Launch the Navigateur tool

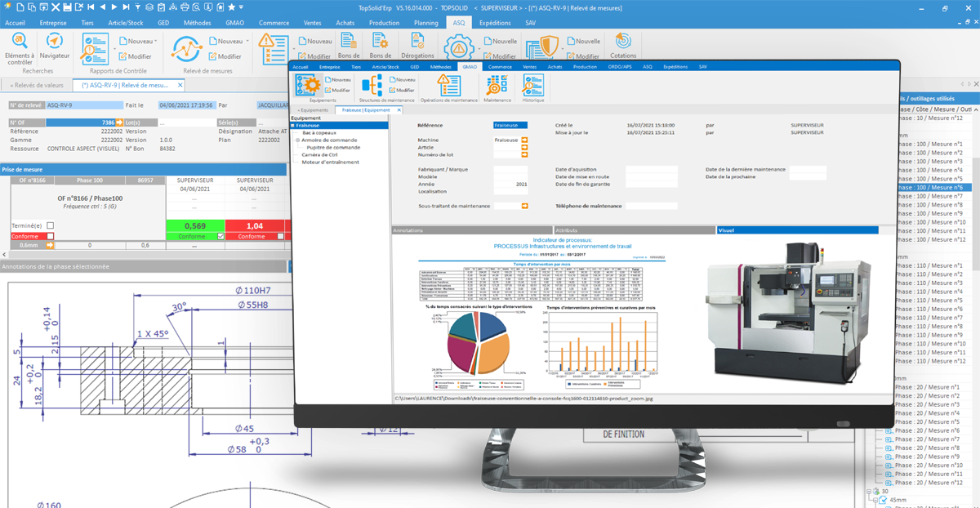[x=55, y=44]
